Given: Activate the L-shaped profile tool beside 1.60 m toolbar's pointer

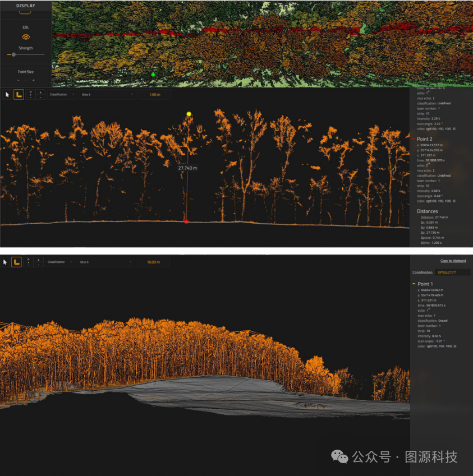Looking at the screenshot, I should pos(19,95).
